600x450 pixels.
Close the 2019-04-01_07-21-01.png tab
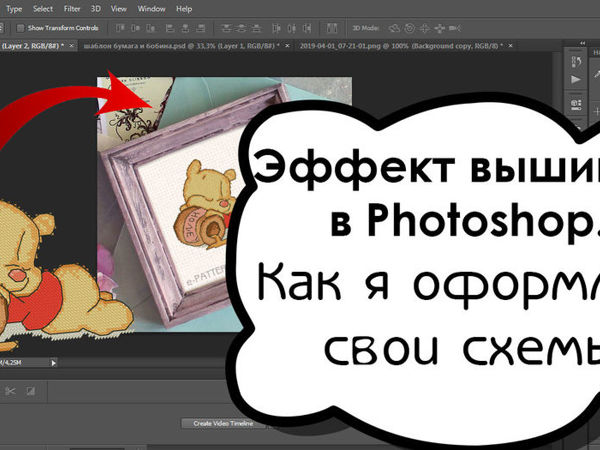click(x=510, y=46)
